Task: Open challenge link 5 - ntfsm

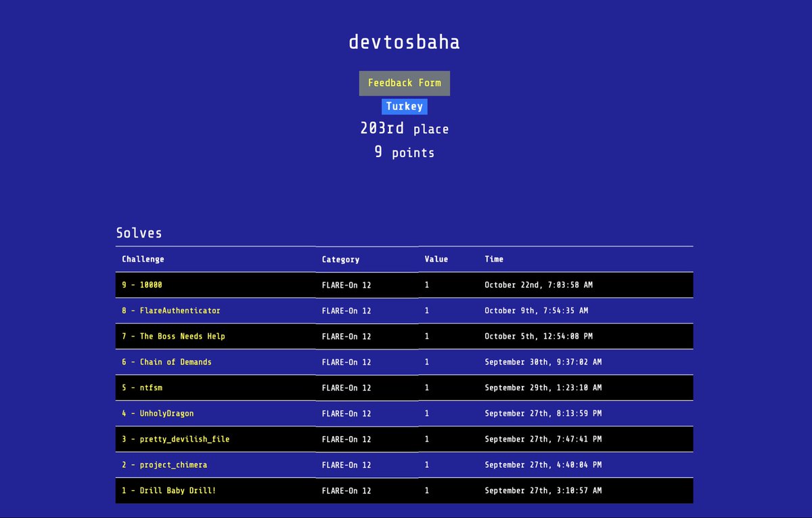Action: pyautogui.click(x=142, y=388)
